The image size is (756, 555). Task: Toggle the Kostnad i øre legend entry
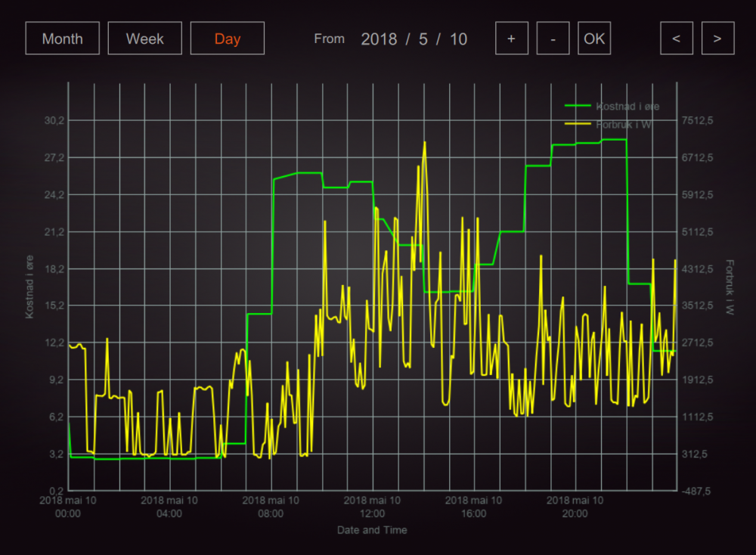(627, 107)
